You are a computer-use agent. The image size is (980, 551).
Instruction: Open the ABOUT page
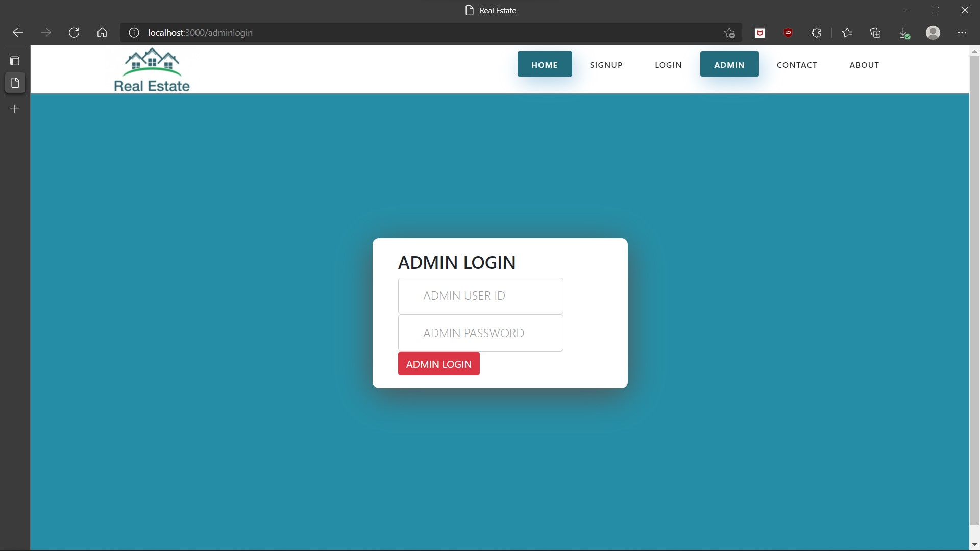click(x=864, y=65)
